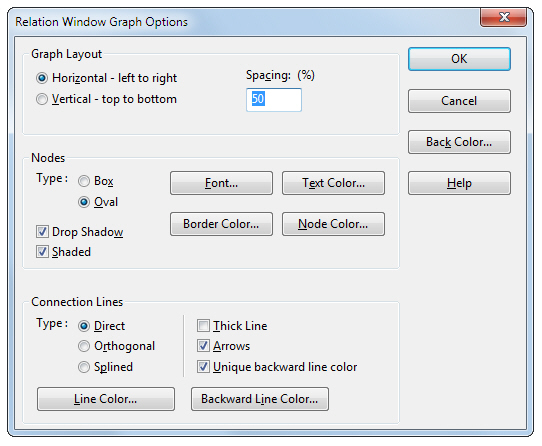This screenshot has width=542, height=446.
Task: Open the Back Color picker
Action: (x=459, y=142)
